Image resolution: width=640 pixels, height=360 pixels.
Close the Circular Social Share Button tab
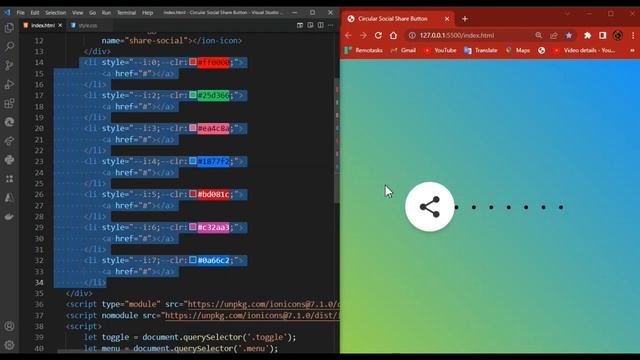point(447,19)
